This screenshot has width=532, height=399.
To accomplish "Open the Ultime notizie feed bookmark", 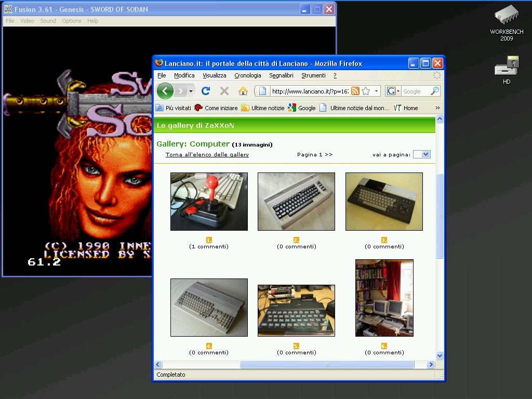I will tap(262, 108).
